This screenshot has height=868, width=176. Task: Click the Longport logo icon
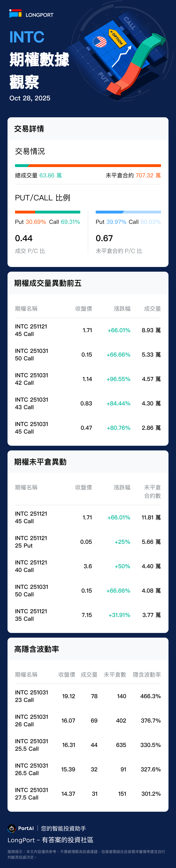click(15, 14)
